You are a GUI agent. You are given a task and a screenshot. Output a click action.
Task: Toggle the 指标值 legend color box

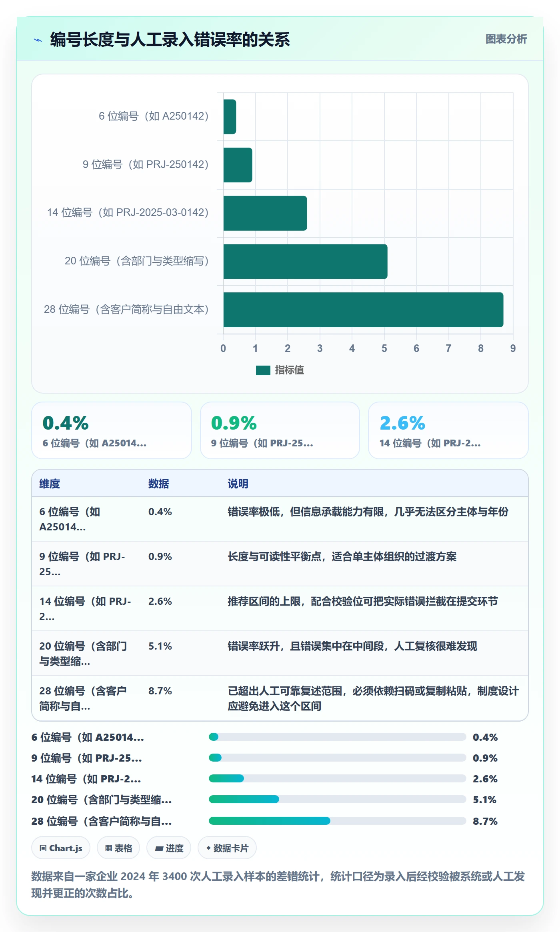[263, 370]
